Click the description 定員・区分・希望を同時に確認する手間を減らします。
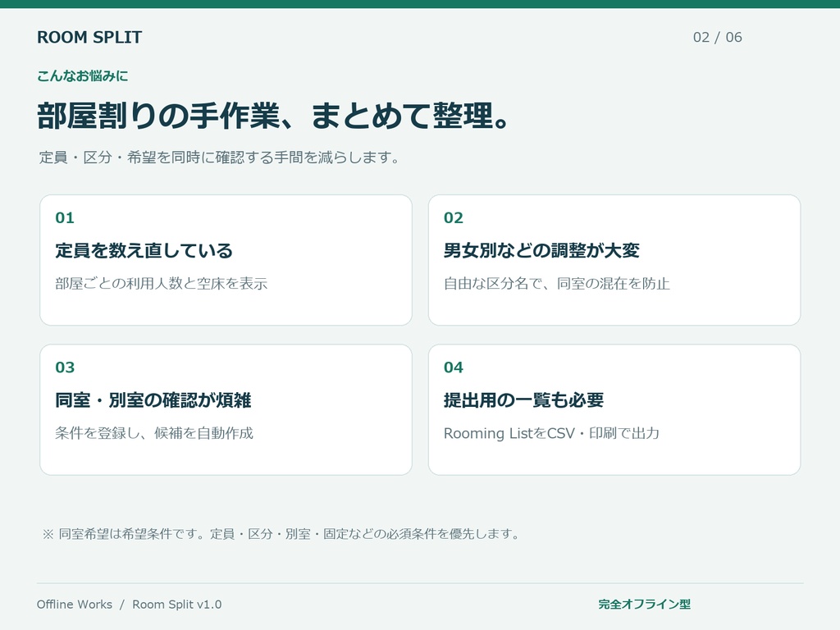Screen dimensions: 840x630 click(x=220, y=157)
